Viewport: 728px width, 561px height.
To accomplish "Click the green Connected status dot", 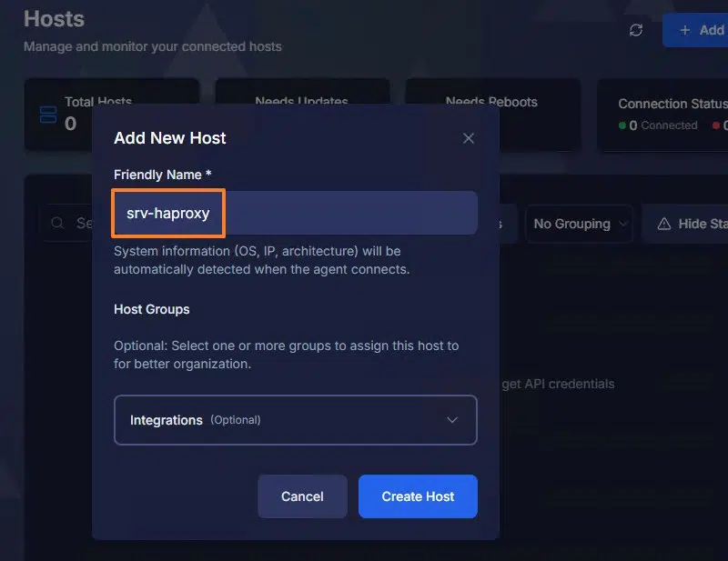I will point(622,125).
